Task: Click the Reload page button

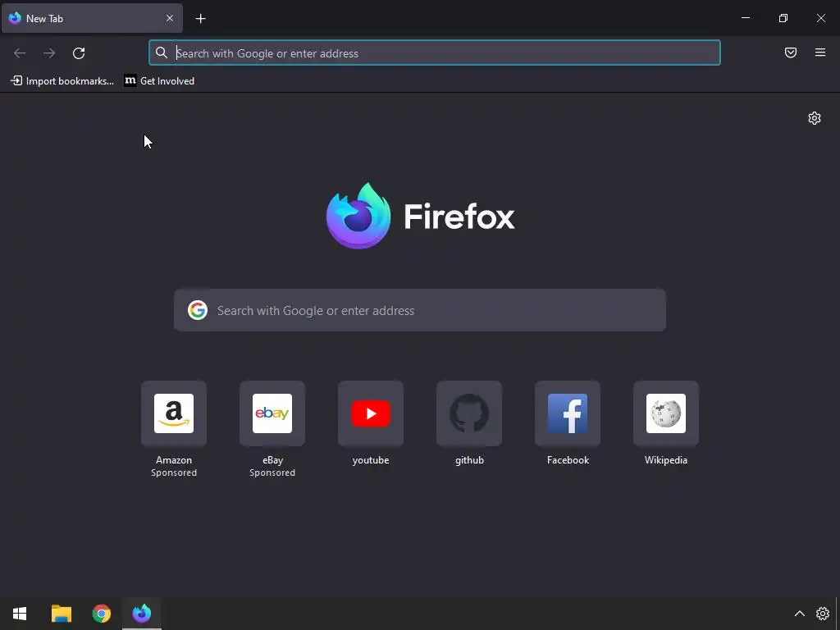Action: [x=79, y=53]
